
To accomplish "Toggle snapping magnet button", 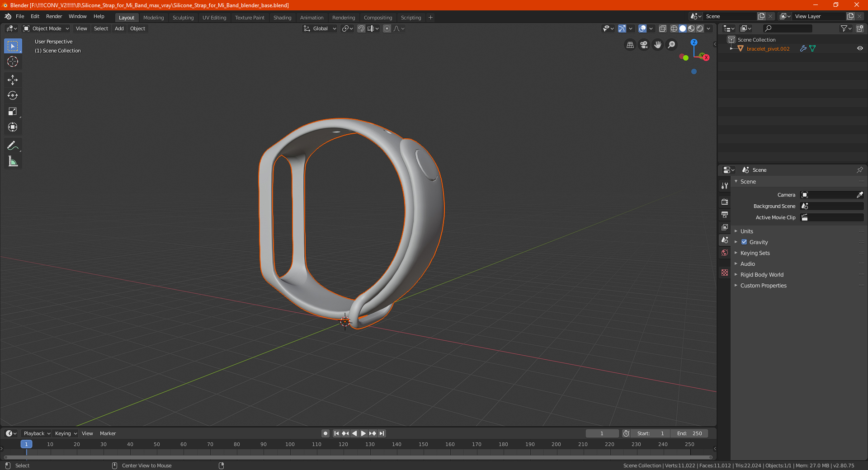I will click(x=361, y=28).
